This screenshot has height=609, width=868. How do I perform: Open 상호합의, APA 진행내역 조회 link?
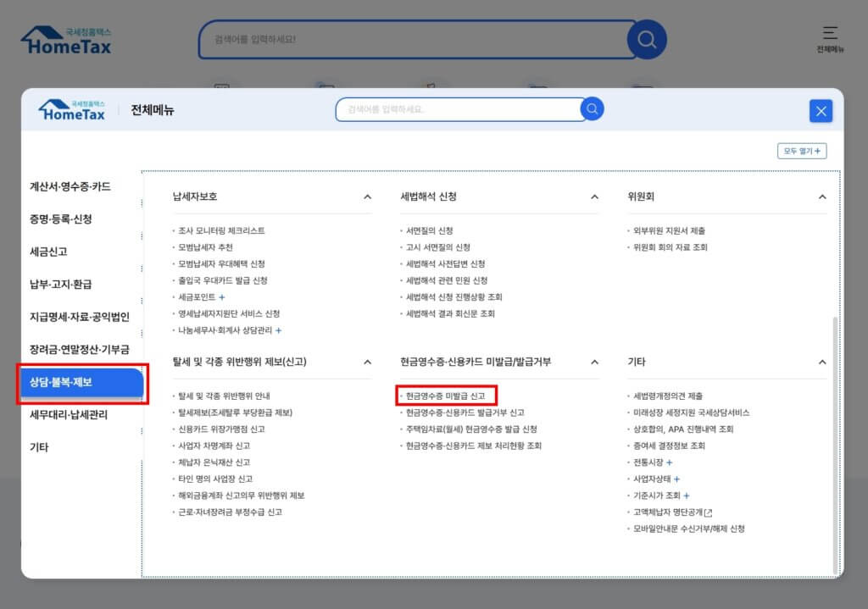pos(683,429)
